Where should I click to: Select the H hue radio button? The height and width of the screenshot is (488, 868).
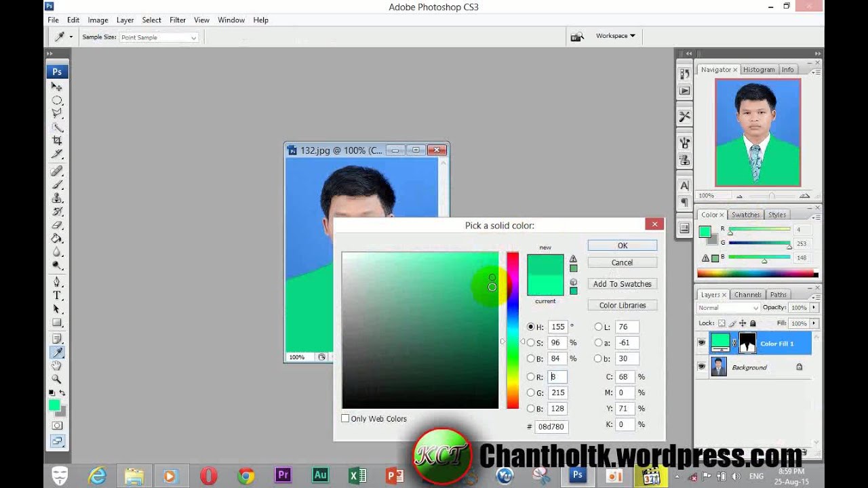point(530,327)
